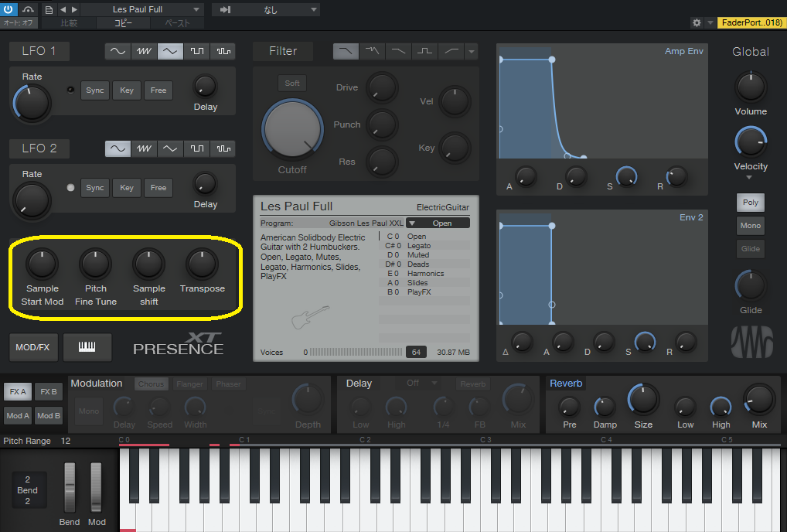Open the Program Open dropdown
787x532 pixels.
(438, 223)
